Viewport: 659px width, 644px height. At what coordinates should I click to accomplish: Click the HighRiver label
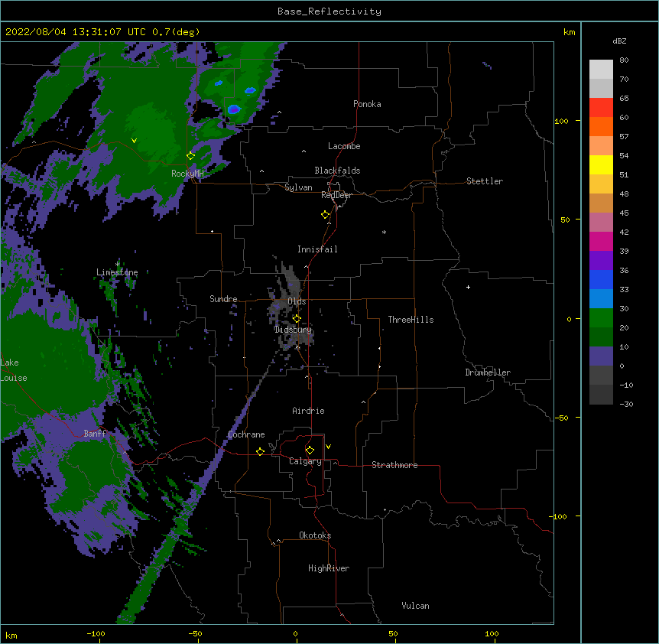tap(329, 568)
